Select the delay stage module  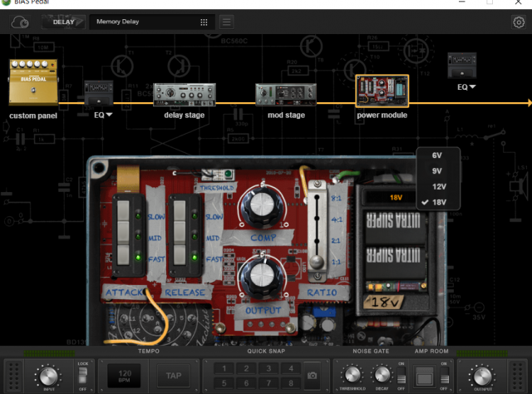pos(185,95)
